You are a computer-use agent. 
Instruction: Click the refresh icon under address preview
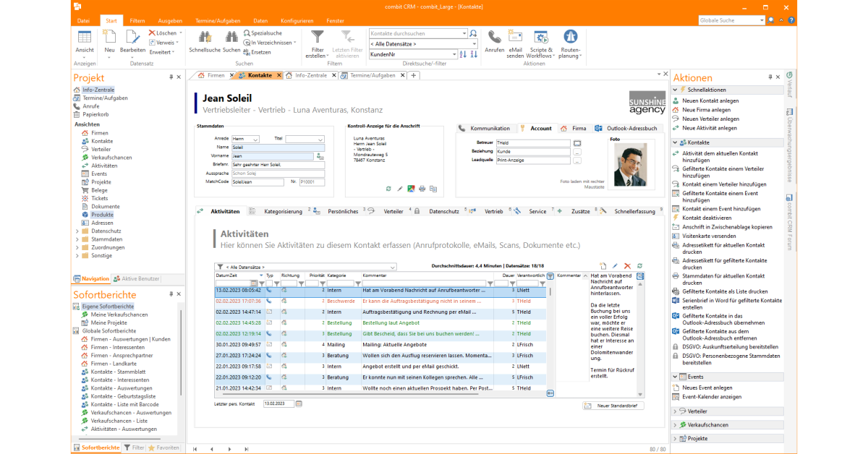[x=388, y=189]
